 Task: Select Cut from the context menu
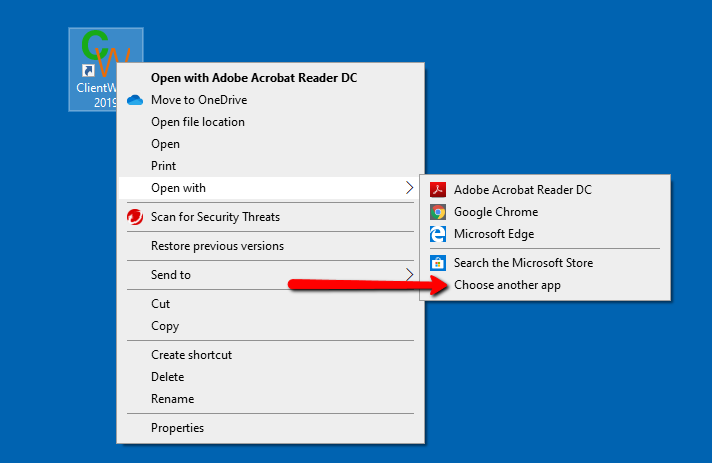pyautogui.click(x=271, y=304)
